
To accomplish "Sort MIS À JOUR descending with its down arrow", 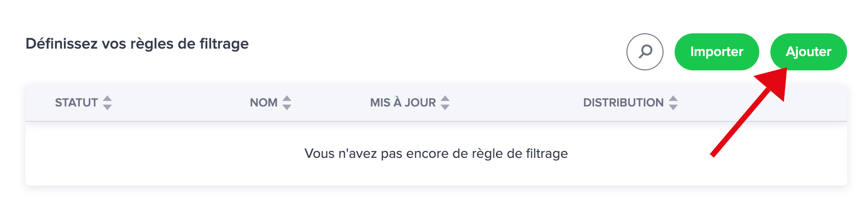I will point(445,107).
